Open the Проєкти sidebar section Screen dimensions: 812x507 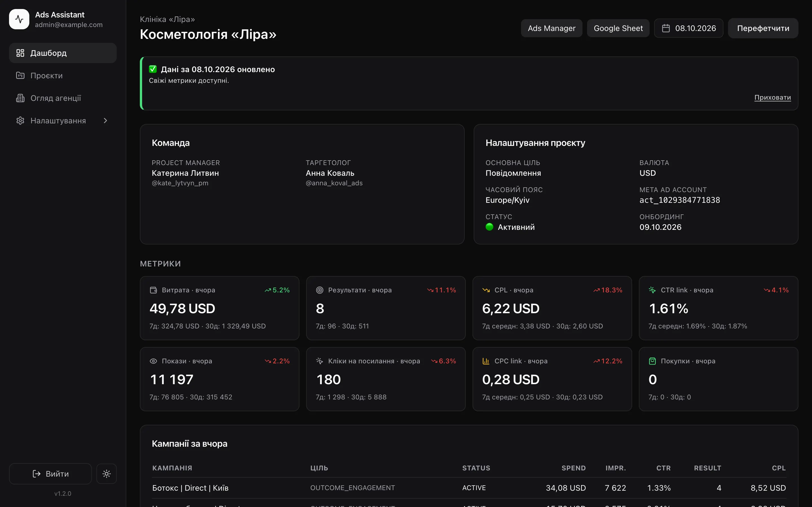pyautogui.click(x=63, y=75)
